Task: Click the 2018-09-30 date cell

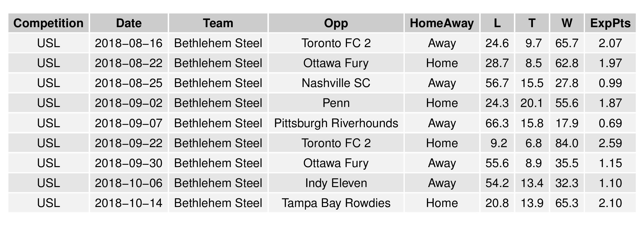Action: (129, 163)
